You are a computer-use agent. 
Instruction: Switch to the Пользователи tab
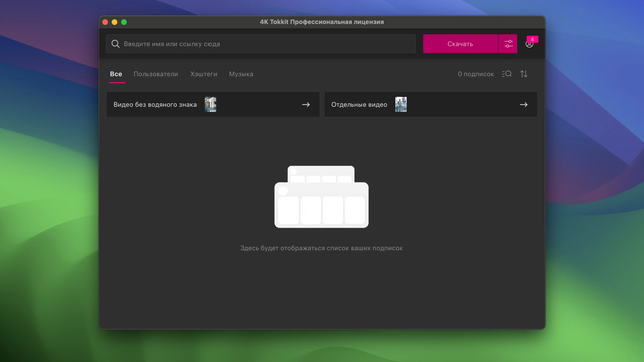click(156, 74)
